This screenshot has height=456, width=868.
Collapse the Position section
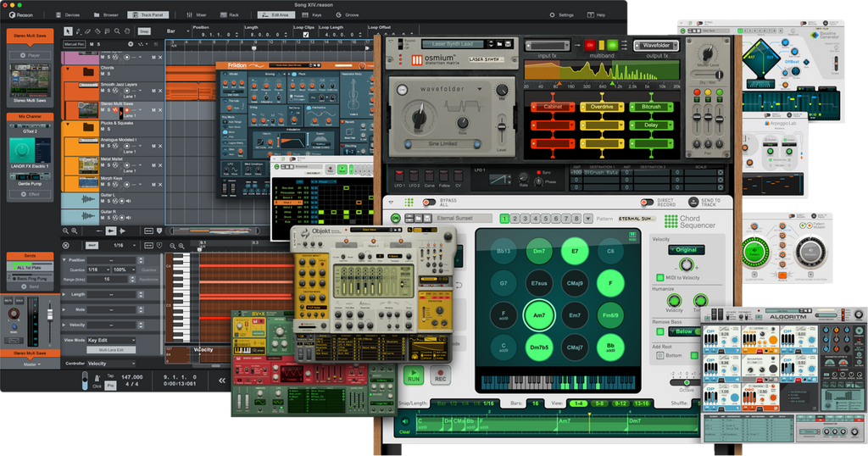pos(64,259)
